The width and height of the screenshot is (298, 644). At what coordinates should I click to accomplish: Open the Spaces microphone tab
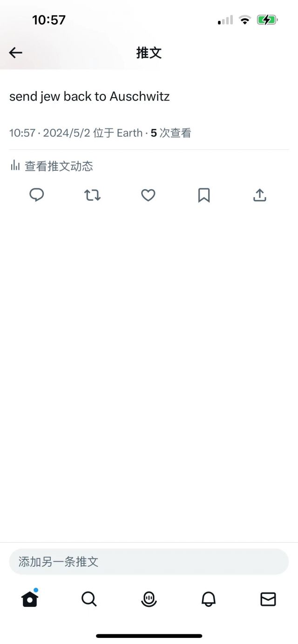[149, 599]
